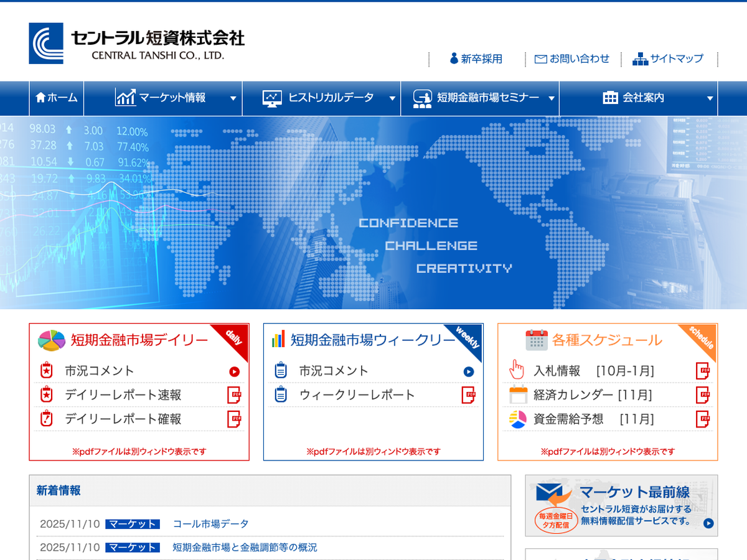Click the お問い合わせ contact link
The width and height of the screenshot is (747, 560).
[572, 59]
